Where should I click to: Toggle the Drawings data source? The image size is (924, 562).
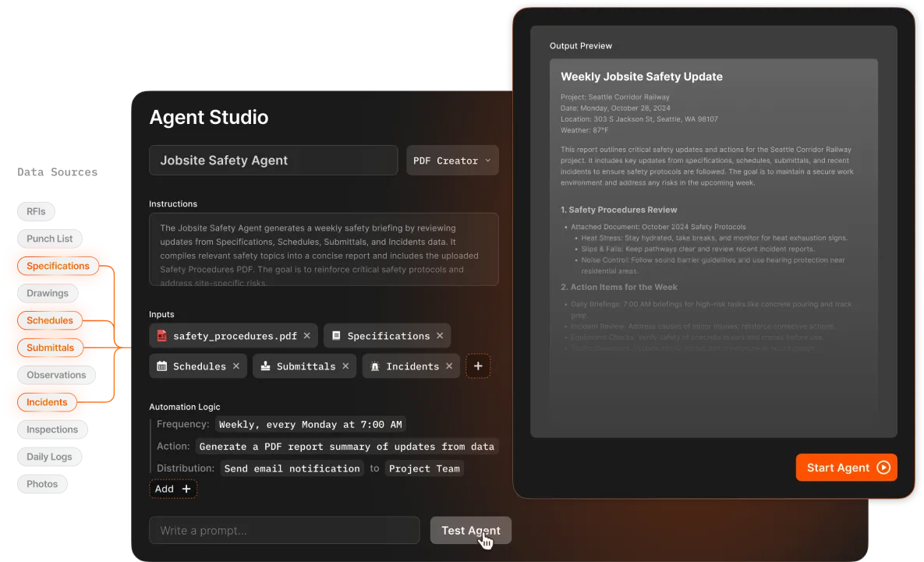47,293
